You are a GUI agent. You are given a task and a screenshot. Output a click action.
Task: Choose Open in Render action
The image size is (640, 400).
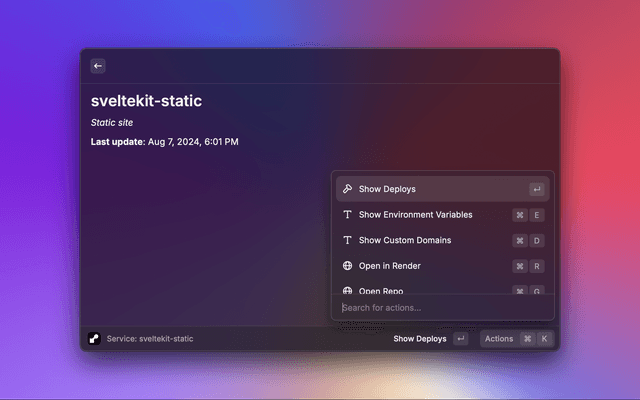(389, 266)
